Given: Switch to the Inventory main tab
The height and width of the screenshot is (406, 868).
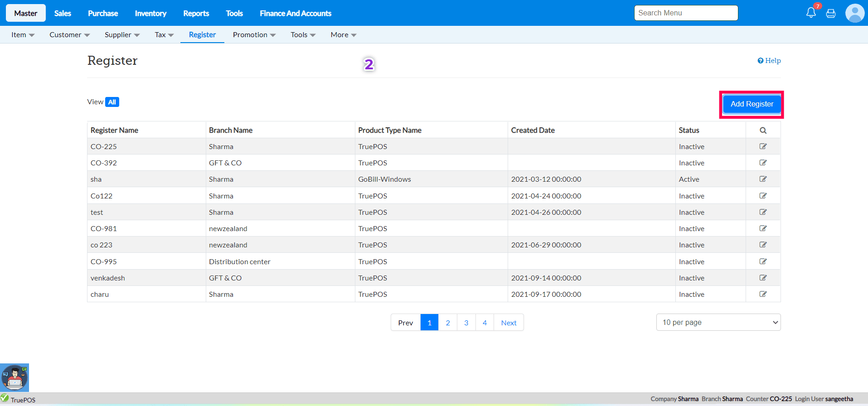Looking at the screenshot, I should [150, 13].
